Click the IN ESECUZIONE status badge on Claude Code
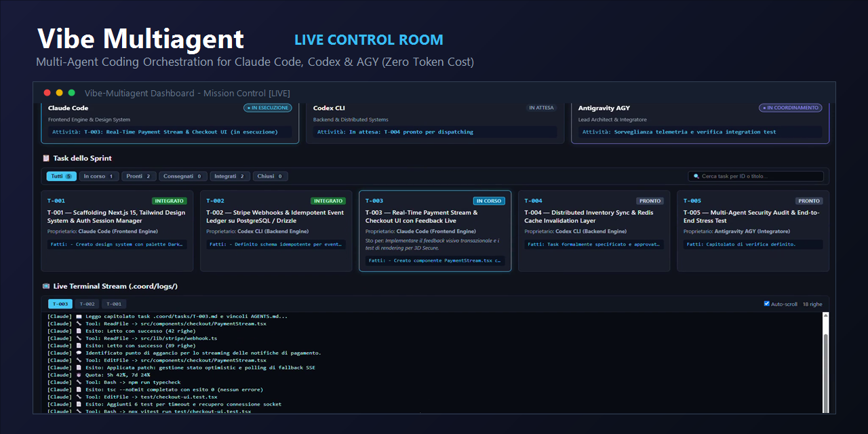 tap(268, 108)
